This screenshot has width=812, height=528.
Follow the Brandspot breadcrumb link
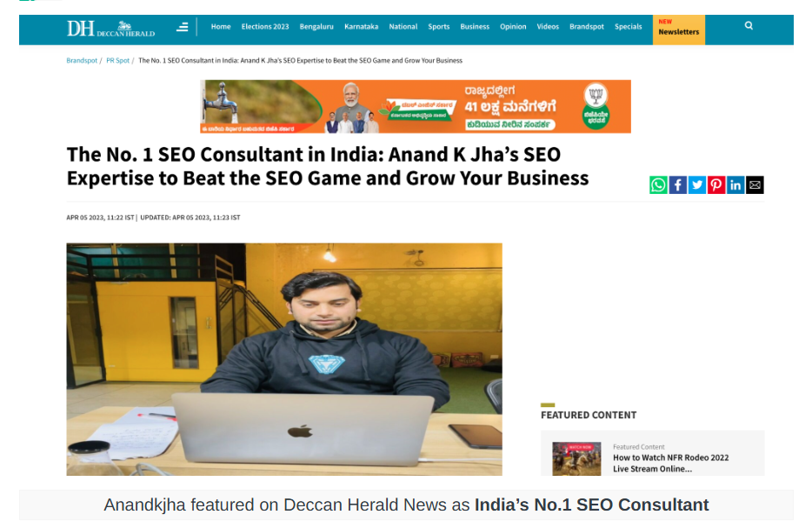click(82, 61)
